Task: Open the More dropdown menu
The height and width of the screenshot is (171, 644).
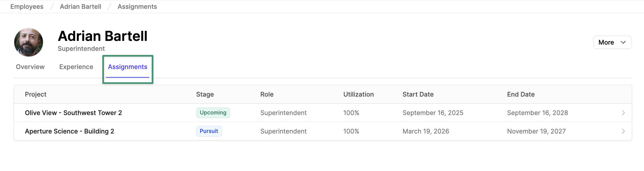Action: 612,42
